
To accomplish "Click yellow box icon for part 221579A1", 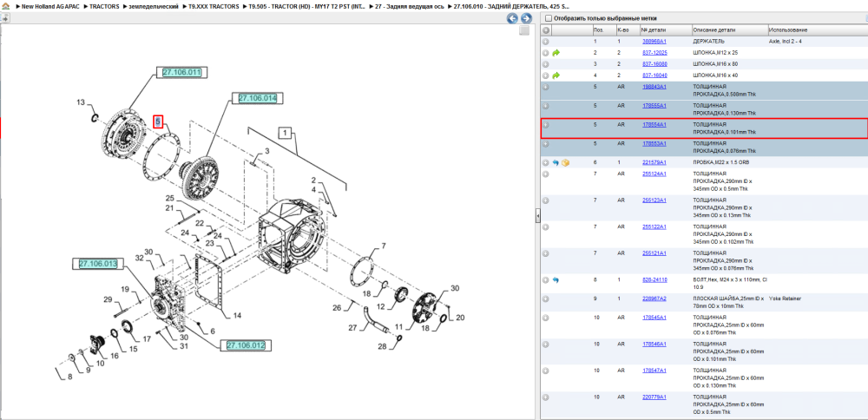I will 566,162.
